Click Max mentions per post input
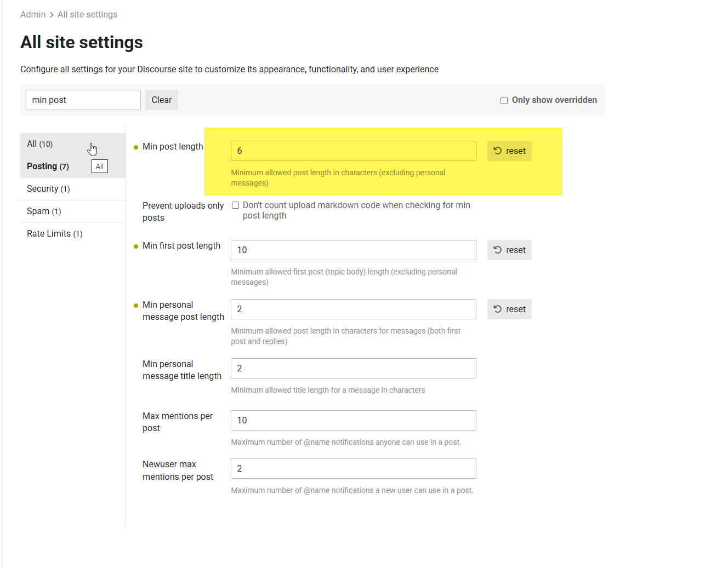The width and height of the screenshot is (728, 568). pyautogui.click(x=353, y=421)
